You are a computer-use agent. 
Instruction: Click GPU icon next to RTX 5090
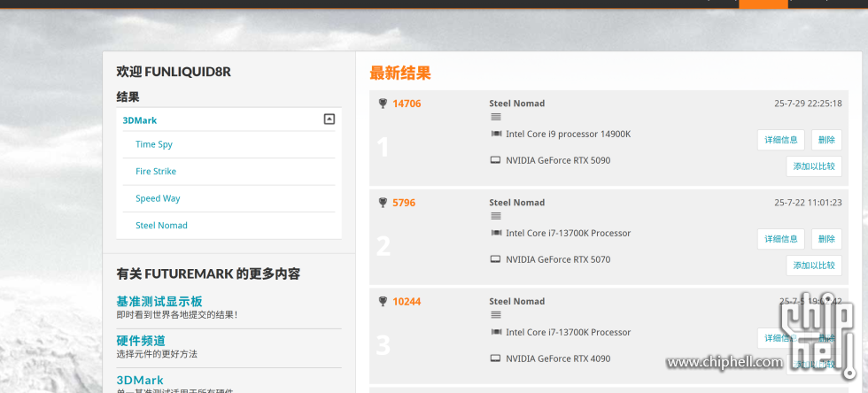coord(495,160)
